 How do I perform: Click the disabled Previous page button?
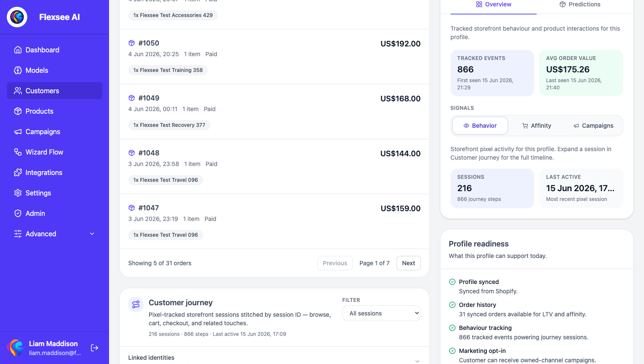point(335,263)
